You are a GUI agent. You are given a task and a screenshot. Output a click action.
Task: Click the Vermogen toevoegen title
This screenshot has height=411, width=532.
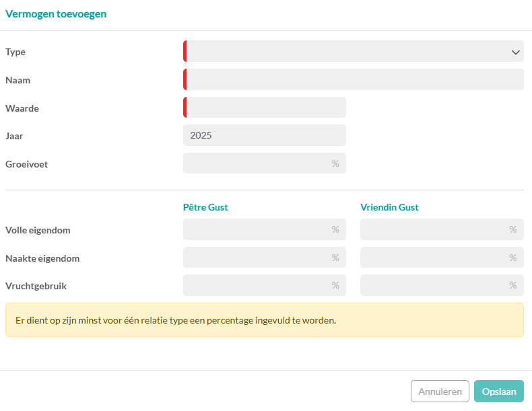(56, 14)
